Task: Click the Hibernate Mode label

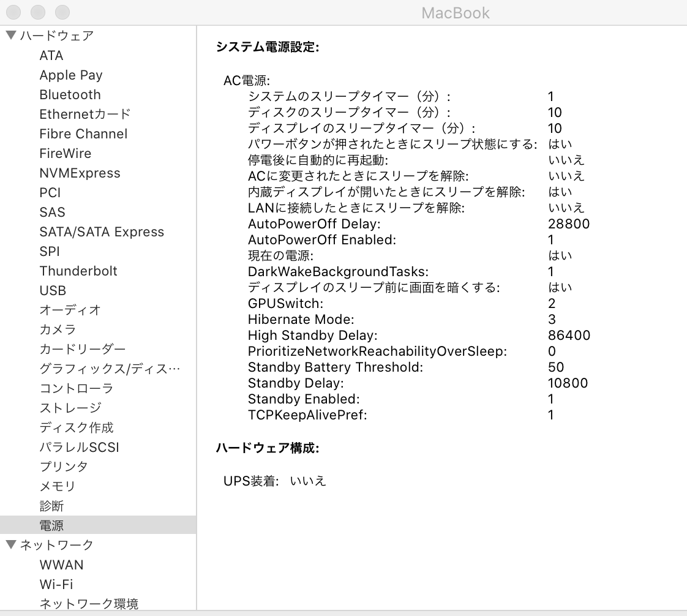Action: pyautogui.click(x=301, y=320)
